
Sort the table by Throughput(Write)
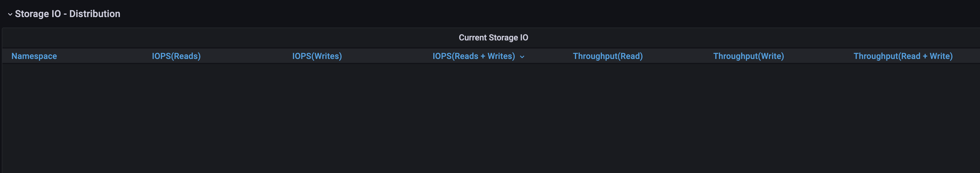[748, 56]
